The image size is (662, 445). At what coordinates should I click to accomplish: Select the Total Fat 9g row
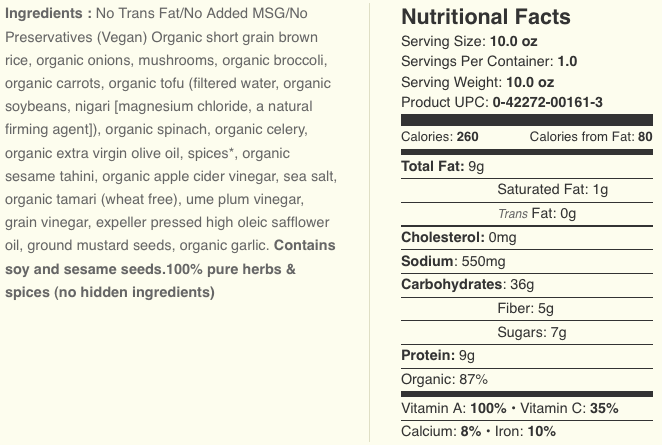[442, 166]
